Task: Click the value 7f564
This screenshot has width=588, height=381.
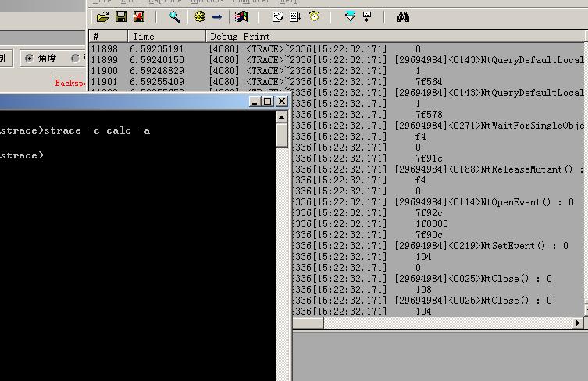Action: 429,81
